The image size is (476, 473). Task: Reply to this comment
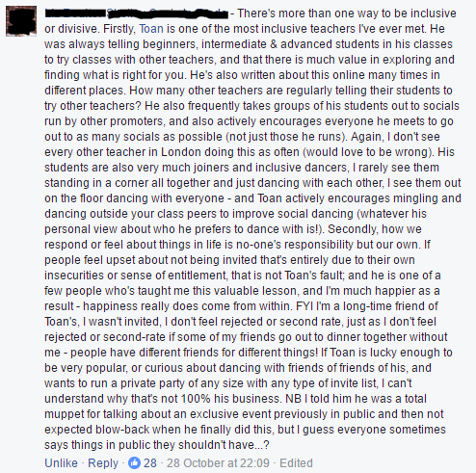click(x=103, y=463)
